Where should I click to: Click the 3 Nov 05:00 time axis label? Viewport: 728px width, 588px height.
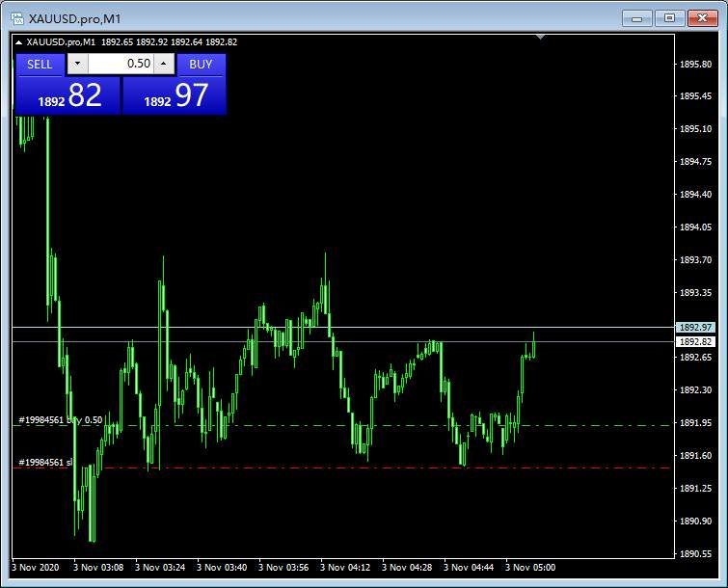(530, 567)
